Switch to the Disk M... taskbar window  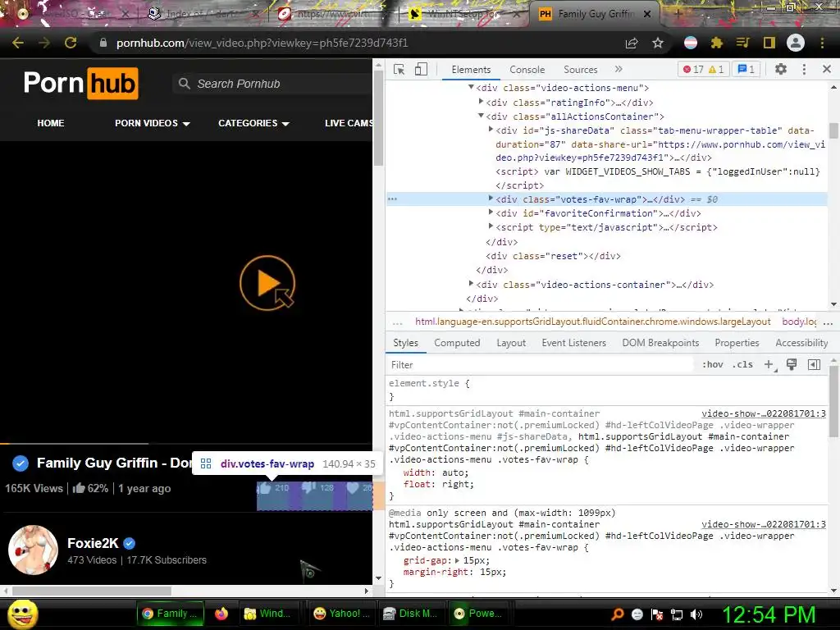coord(411,614)
